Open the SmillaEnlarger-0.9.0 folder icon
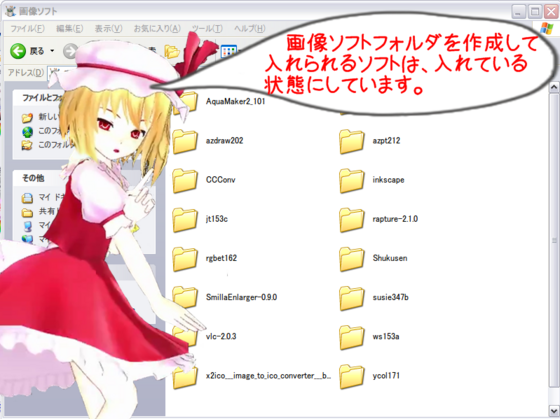560x419 pixels. pyautogui.click(x=185, y=298)
